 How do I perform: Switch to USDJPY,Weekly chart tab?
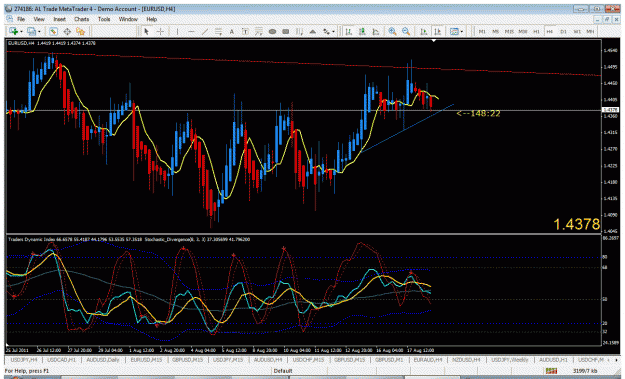[509, 360]
